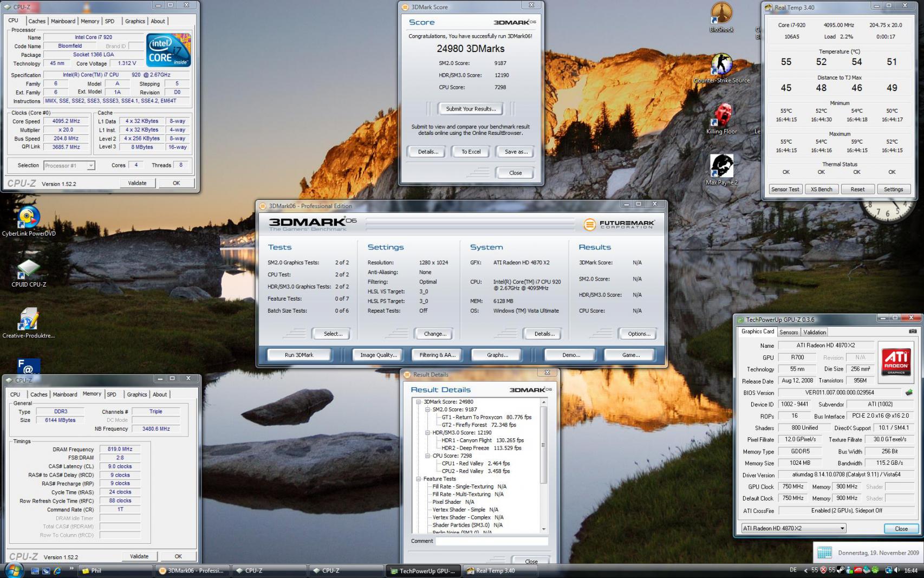The width and height of the screenshot is (924, 578).
Task: Select the Max Payne 2 desktop icon
Action: pyautogui.click(x=721, y=170)
